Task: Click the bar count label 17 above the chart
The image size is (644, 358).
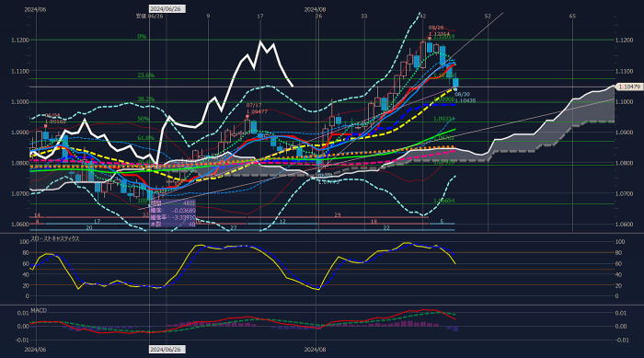Action: (x=260, y=16)
